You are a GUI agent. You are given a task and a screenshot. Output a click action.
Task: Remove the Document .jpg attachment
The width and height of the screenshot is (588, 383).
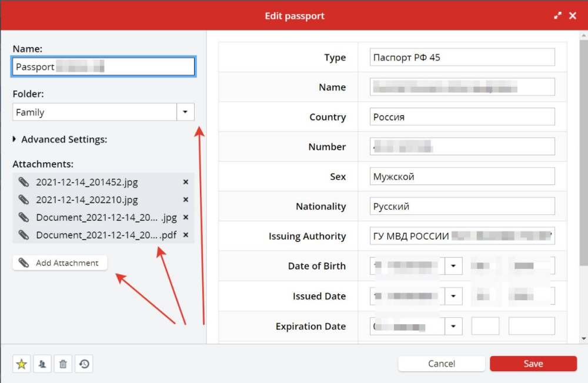pyautogui.click(x=186, y=217)
